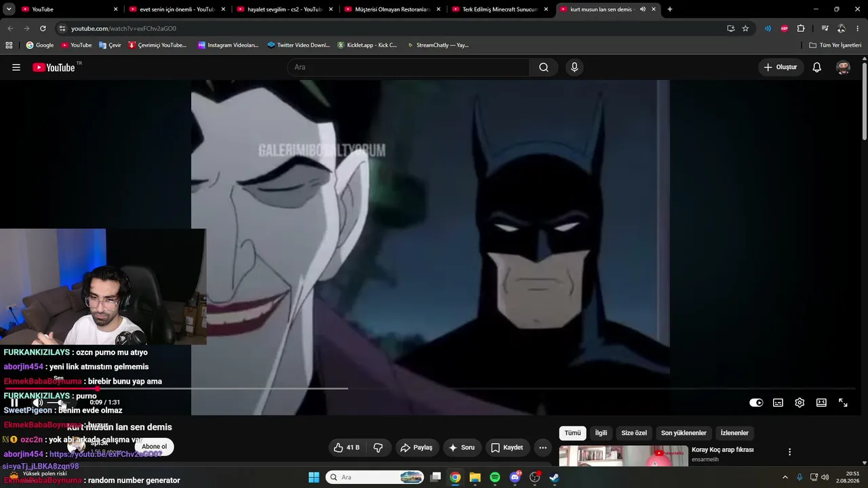Open the install app icon in address bar
Image resolution: width=868 pixels, height=488 pixels.
click(x=730, y=28)
